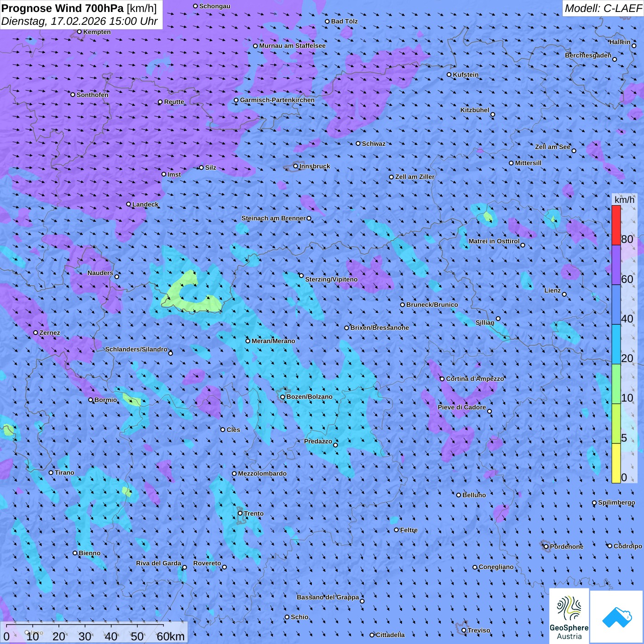Click the Mezzolombardo label
The image size is (644, 644).
coord(262,473)
